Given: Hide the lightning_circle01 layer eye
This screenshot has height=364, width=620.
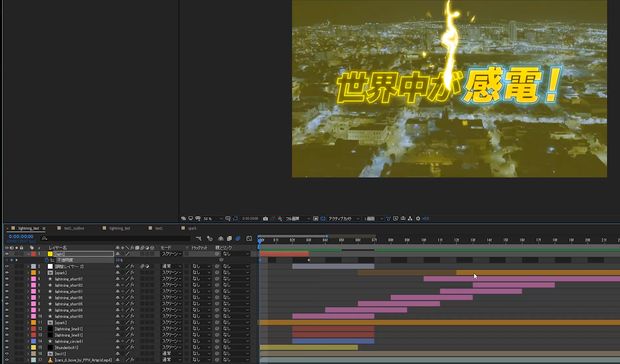Looking at the screenshot, I should coord(7,341).
